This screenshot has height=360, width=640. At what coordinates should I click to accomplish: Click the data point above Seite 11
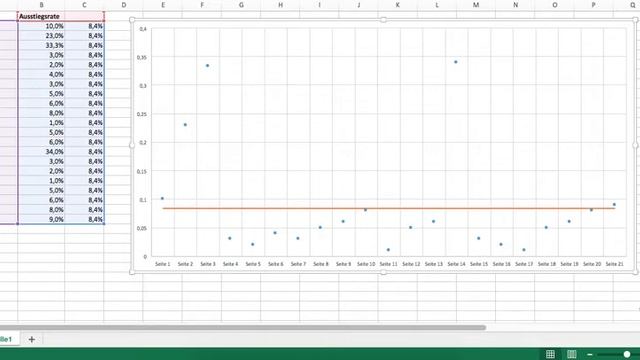pyautogui.click(x=388, y=250)
